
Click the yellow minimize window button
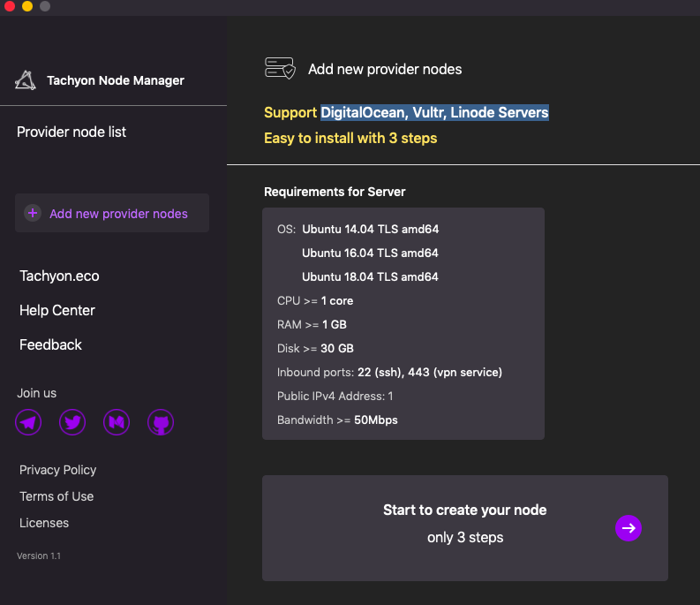point(27,6)
